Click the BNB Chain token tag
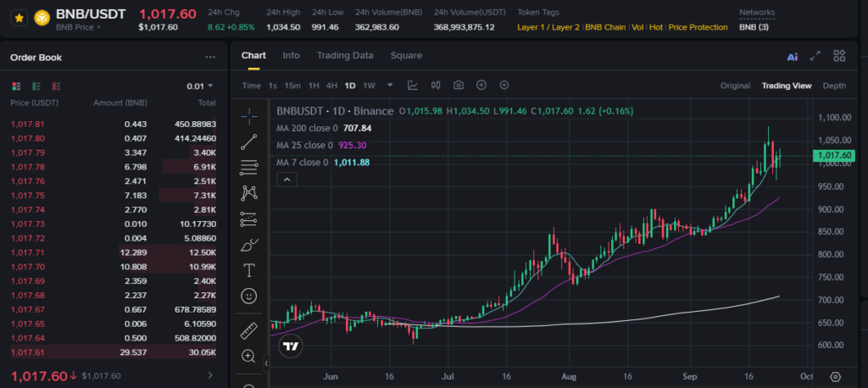Image resolution: width=868 pixels, height=388 pixels. pyautogui.click(x=605, y=27)
